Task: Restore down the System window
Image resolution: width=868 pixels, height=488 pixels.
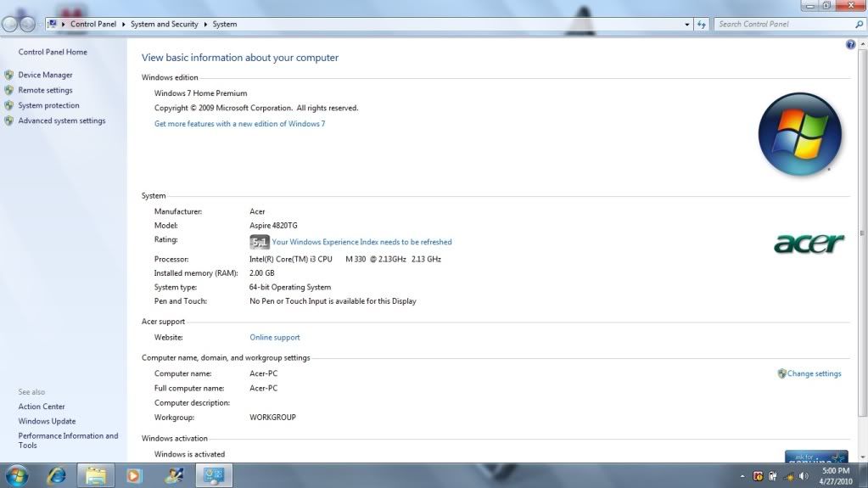Action: coord(826,6)
